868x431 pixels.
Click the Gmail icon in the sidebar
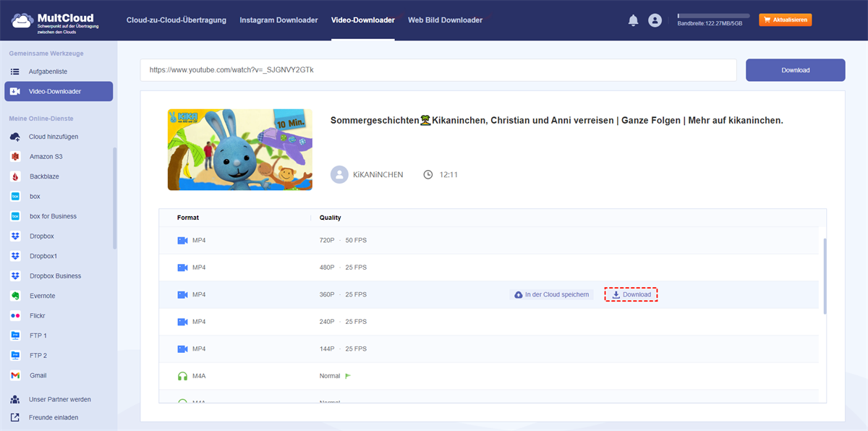coord(15,375)
